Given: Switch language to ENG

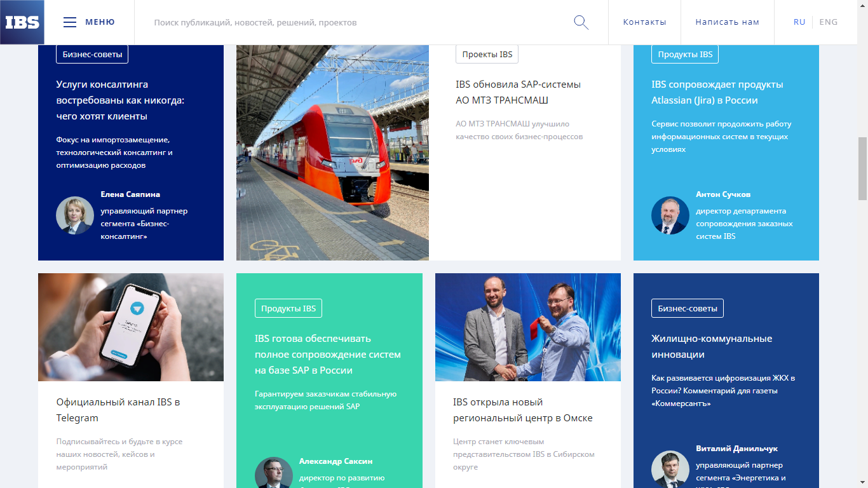Looking at the screenshot, I should tap(828, 22).
